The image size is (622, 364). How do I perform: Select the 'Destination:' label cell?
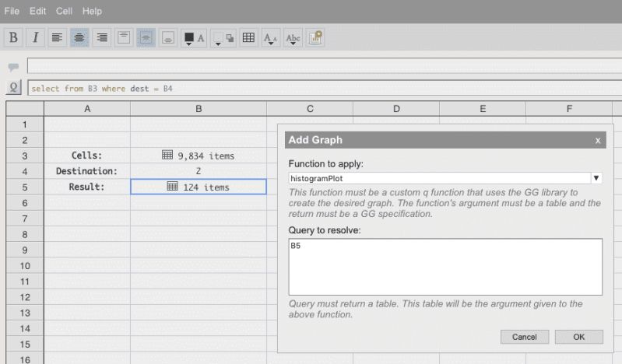87,171
